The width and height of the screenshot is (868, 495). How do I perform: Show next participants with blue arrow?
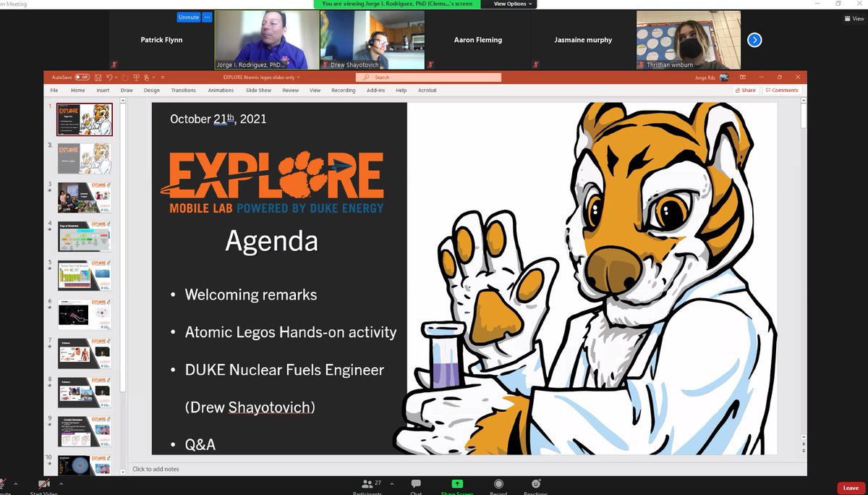pyautogui.click(x=754, y=40)
